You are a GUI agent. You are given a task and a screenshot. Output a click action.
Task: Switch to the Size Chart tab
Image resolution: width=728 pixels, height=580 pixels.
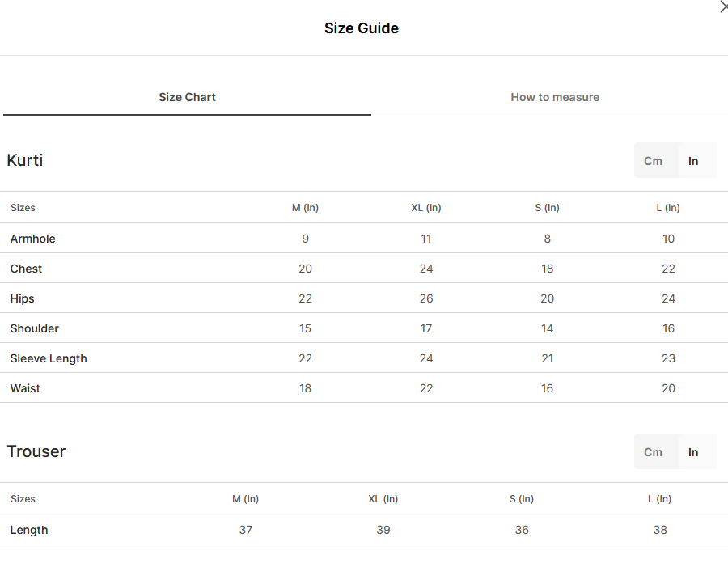coord(187,97)
